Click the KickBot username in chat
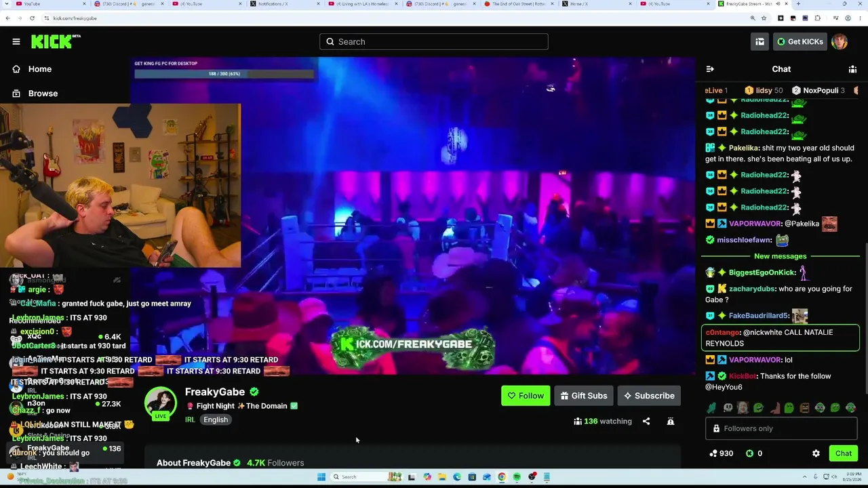868x488 pixels. (743, 376)
